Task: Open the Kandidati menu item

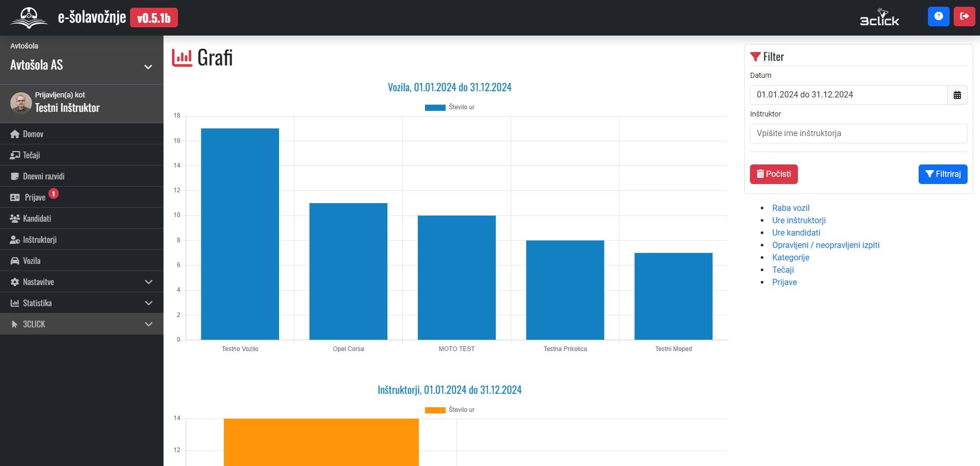Action: (x=81, y=219)
